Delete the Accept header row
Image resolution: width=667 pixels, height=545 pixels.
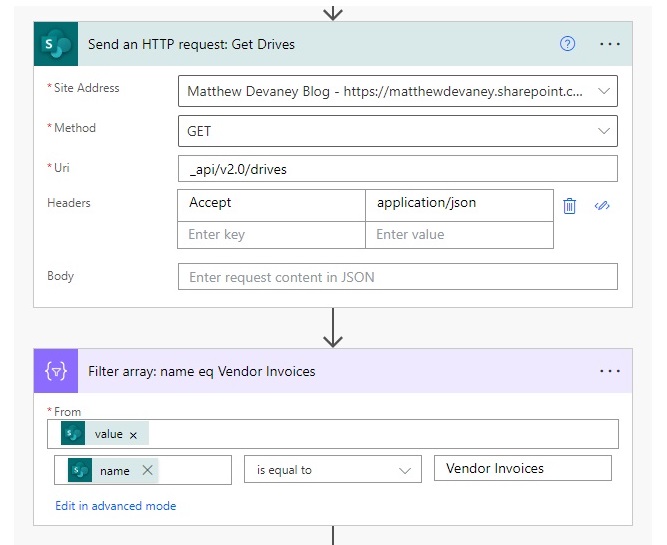(570, 205)
